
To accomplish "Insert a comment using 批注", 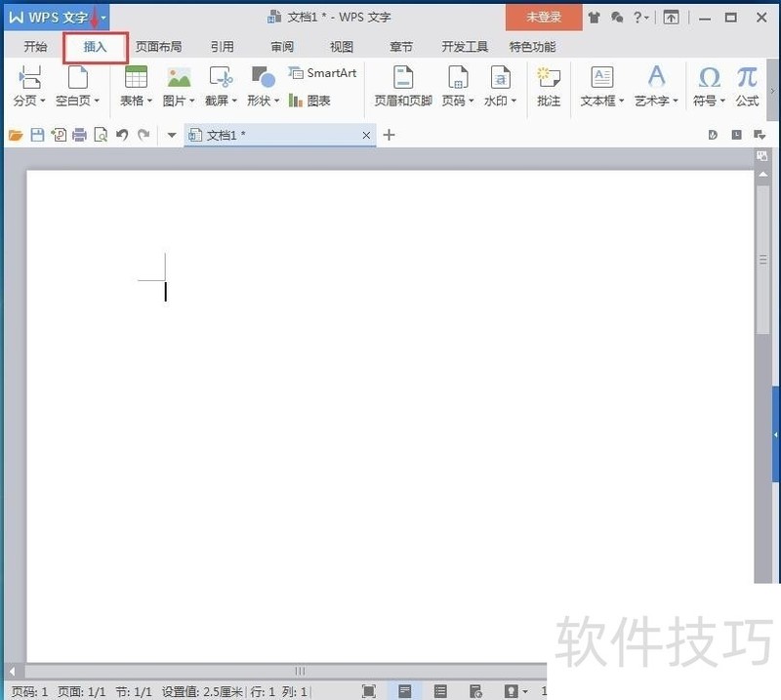I will [549, 86].
